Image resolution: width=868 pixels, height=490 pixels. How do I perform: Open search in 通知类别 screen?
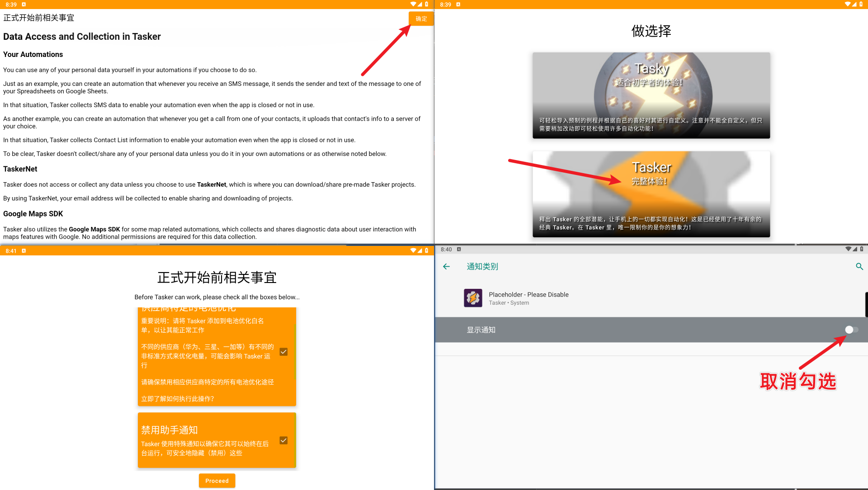pos(859,267)
